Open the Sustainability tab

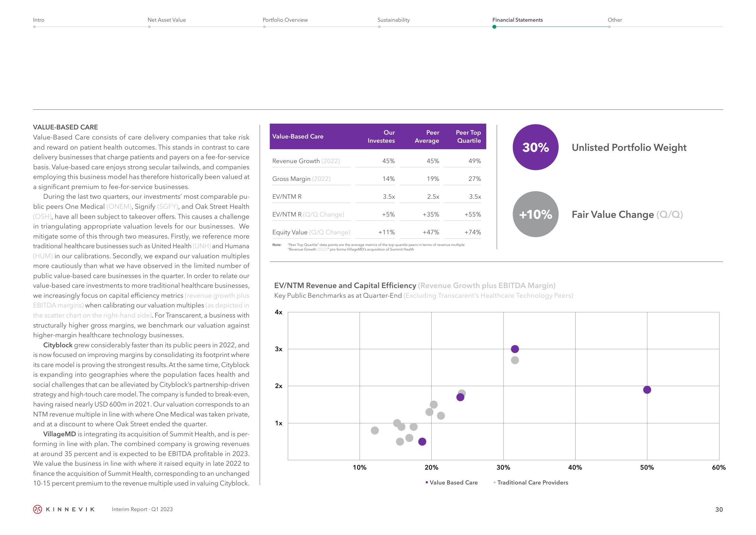click(x=394, y=20)
